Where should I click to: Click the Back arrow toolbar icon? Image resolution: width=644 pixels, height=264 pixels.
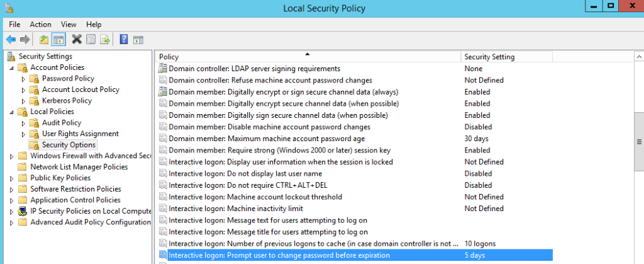[11, 40]
